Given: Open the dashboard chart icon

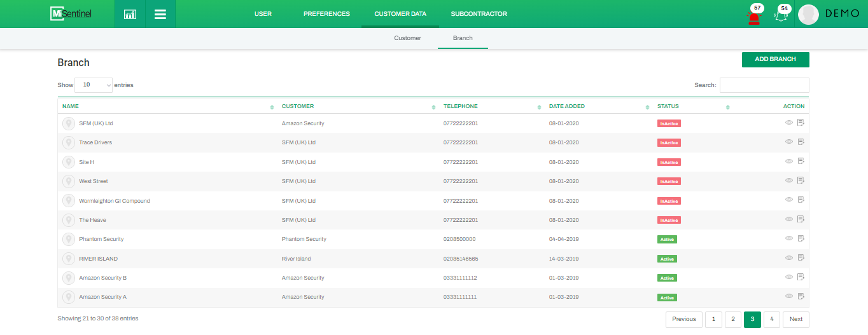Looking at the screenshot, I should pos(130,14).
